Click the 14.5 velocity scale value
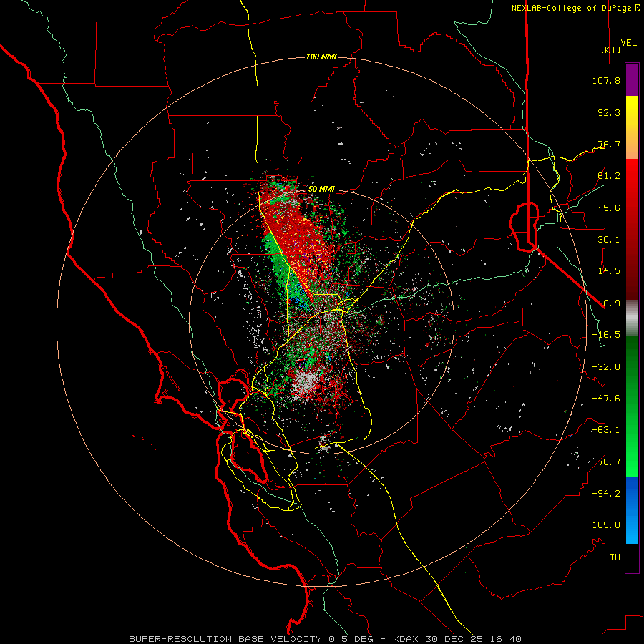644x644 pixels. [609, 271]
